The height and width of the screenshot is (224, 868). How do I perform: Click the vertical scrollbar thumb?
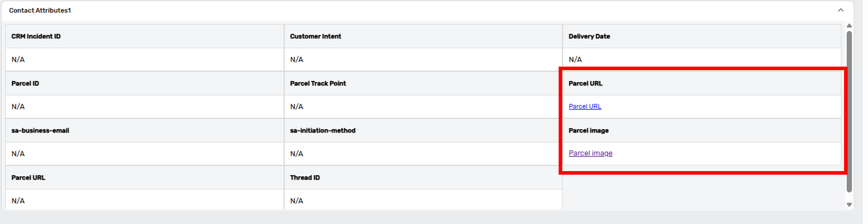[849, 111]
